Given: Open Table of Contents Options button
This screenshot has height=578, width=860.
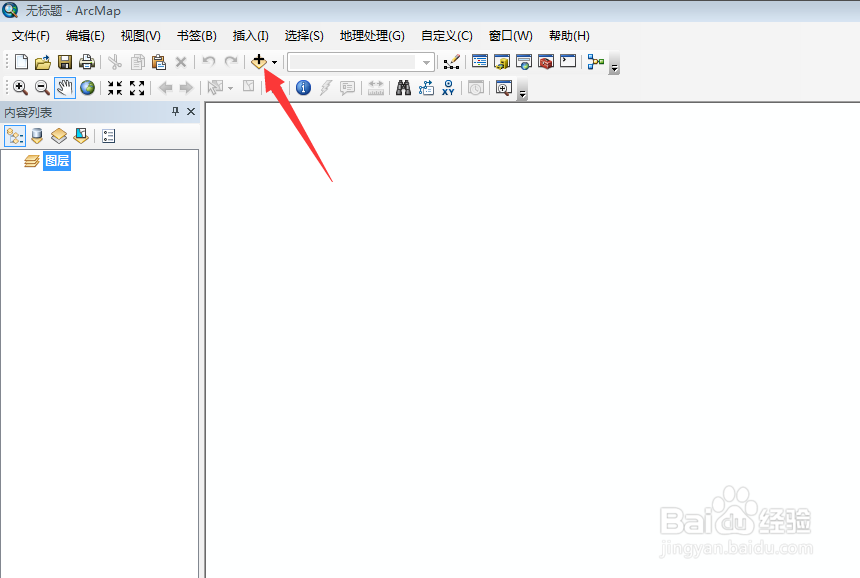Looking at the screenshot, I should (109, 136).
